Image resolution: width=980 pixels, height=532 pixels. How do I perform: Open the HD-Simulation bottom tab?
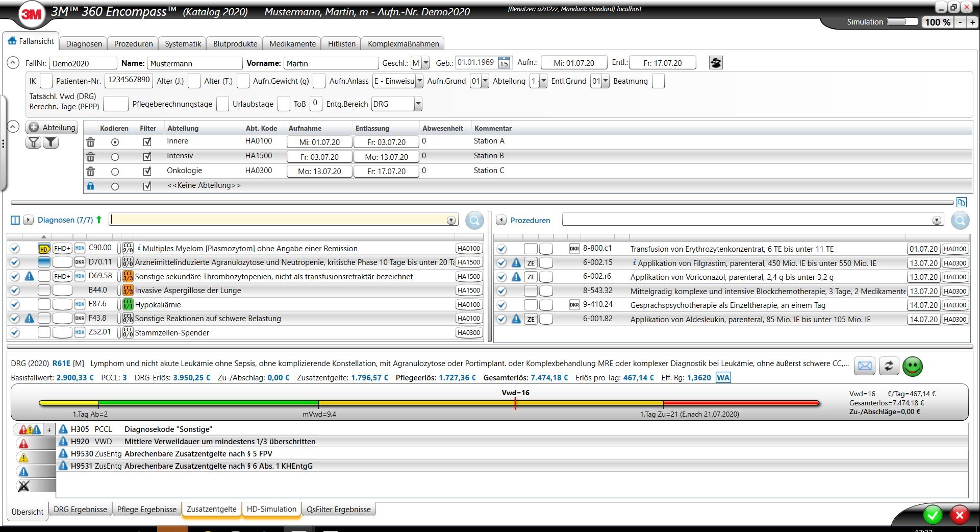click(271, 510)
